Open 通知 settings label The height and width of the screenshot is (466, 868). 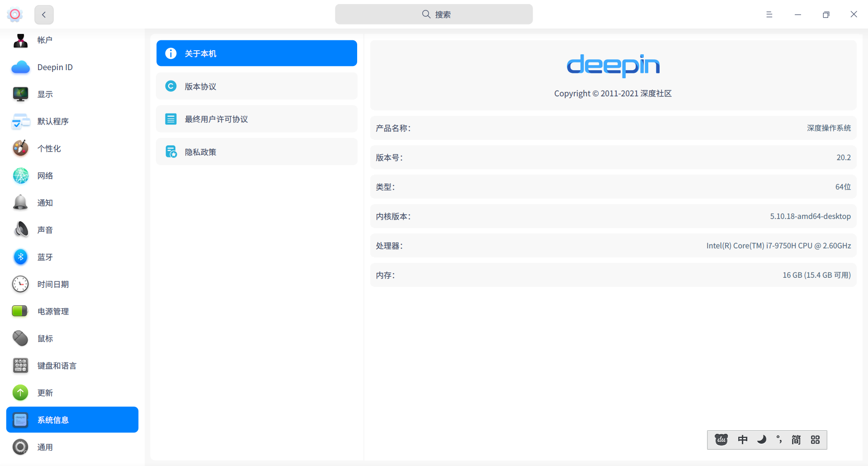(45, 203)
